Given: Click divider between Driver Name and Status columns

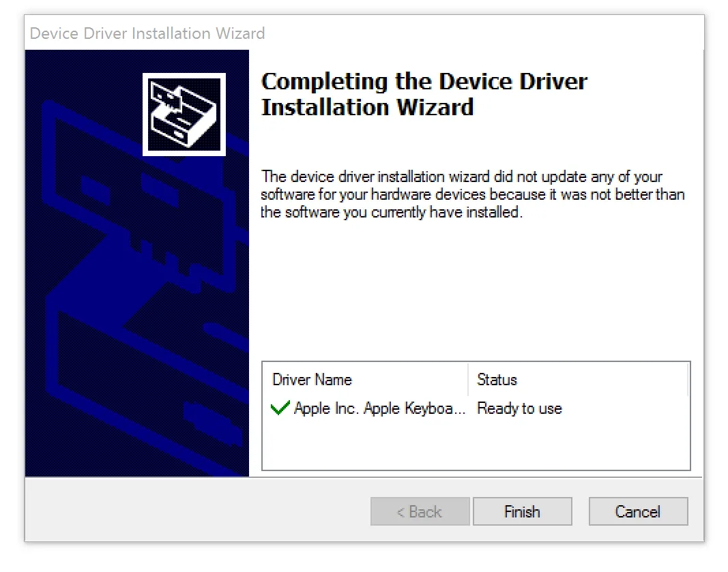Looking at the screenshot, I should coord(468,380).
